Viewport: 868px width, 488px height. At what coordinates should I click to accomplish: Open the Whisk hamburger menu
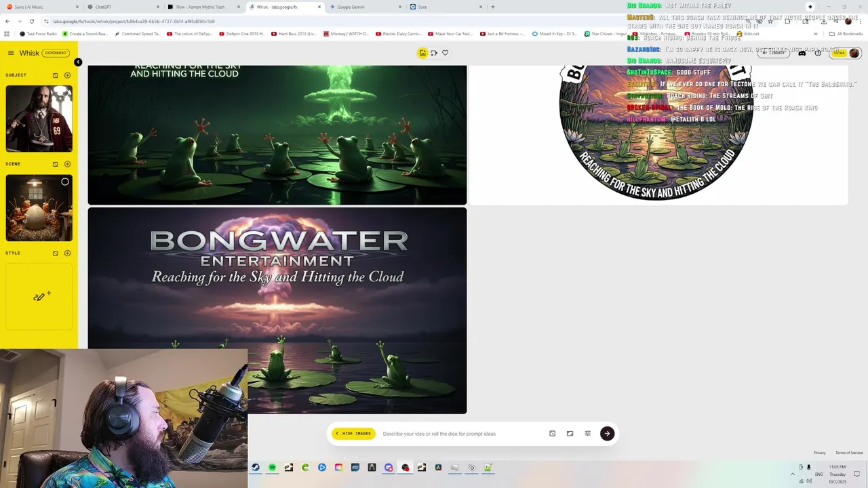11,53
